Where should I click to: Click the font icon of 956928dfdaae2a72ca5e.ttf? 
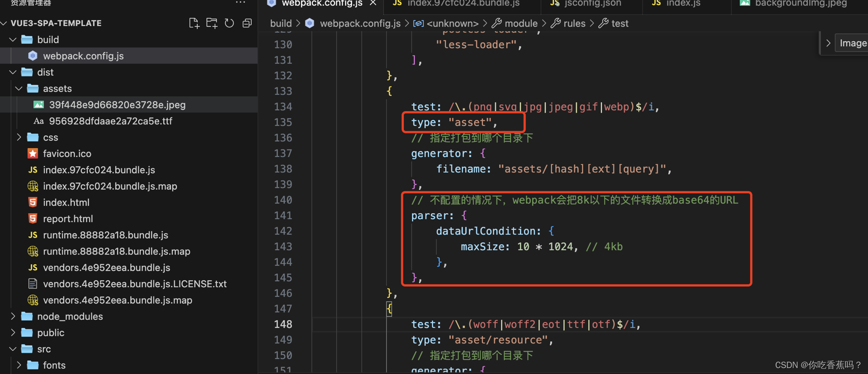point(39,121)
